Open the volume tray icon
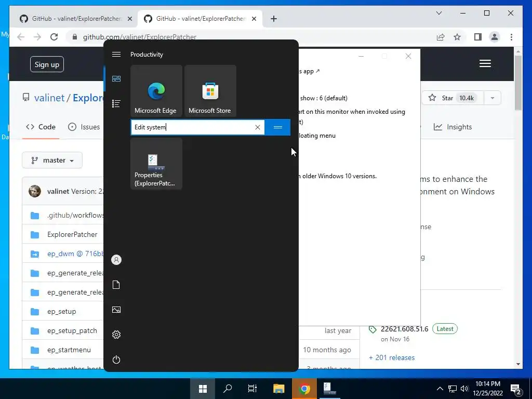The width and height of the screenshot is (532, 399). (x=464, y=389)
